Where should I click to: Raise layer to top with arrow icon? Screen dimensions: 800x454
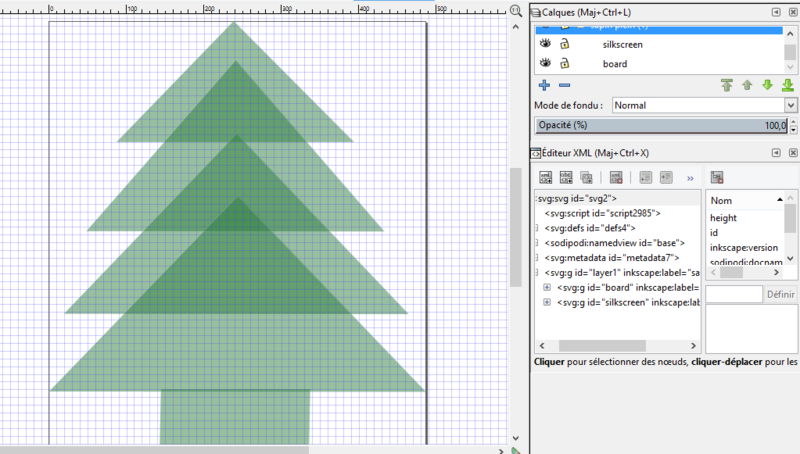[x=727, y=86]
